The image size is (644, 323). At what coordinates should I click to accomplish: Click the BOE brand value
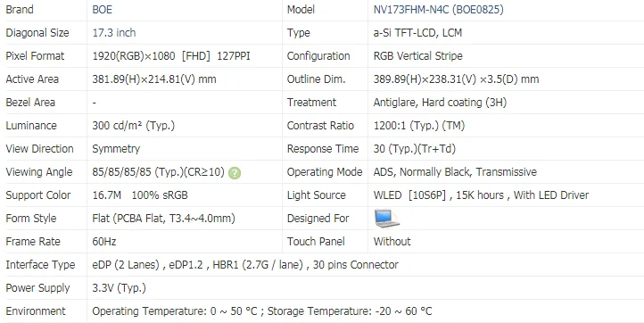pos(103,10)
